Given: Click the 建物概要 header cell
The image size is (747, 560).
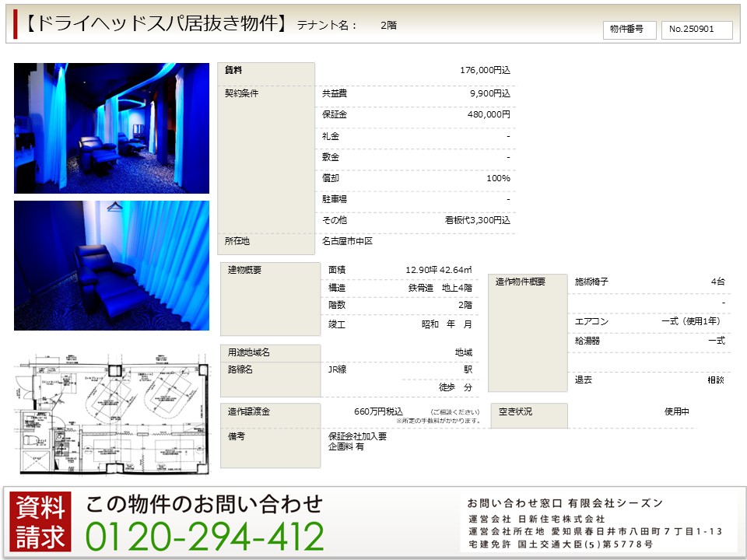Looking at the screenshot, I should [270, 299].
